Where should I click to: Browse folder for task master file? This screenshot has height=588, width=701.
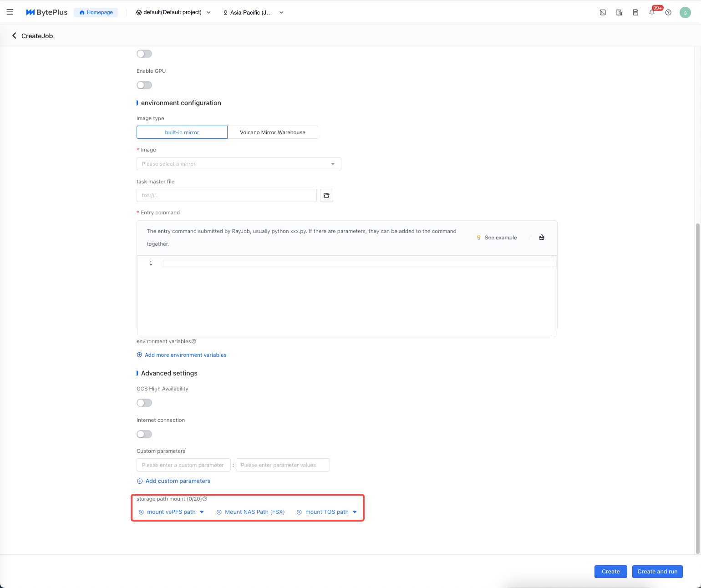[x=326, y=195]
